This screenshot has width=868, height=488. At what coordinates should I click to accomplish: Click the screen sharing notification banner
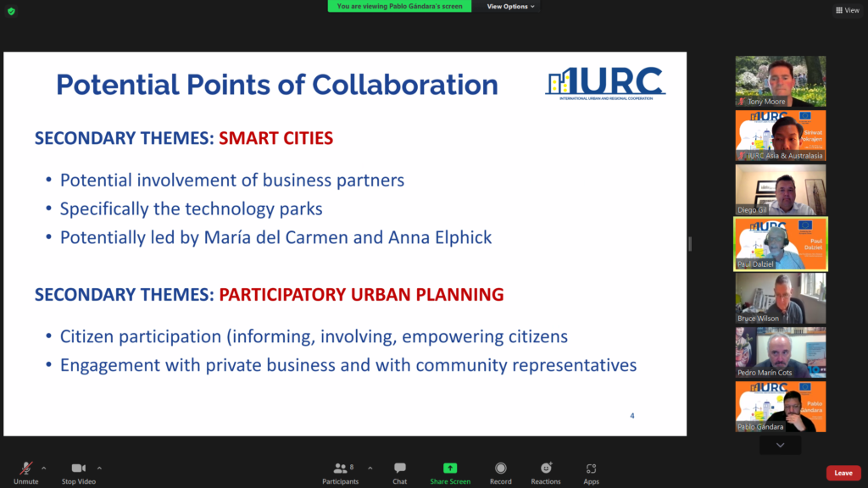pos(399,6)
